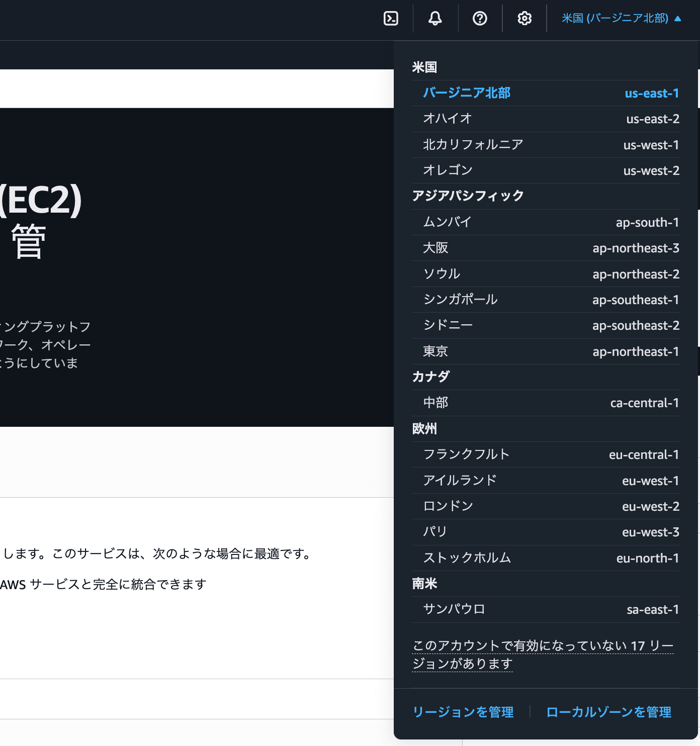Select the パリ eu-west-3 region

[546, 532]
